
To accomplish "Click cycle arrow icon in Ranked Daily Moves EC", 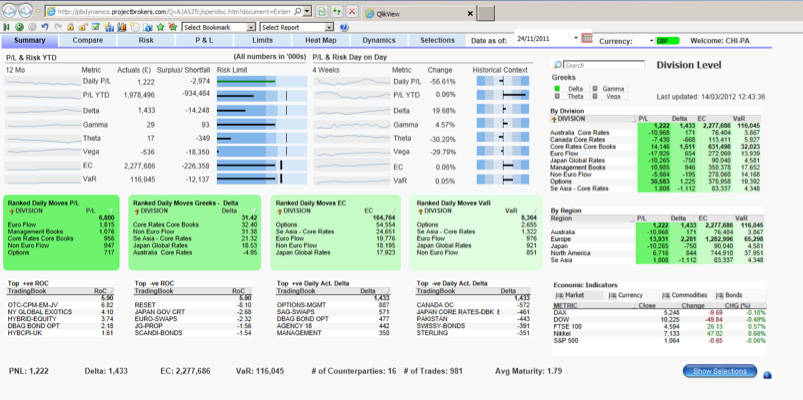I will click(279, 210).
